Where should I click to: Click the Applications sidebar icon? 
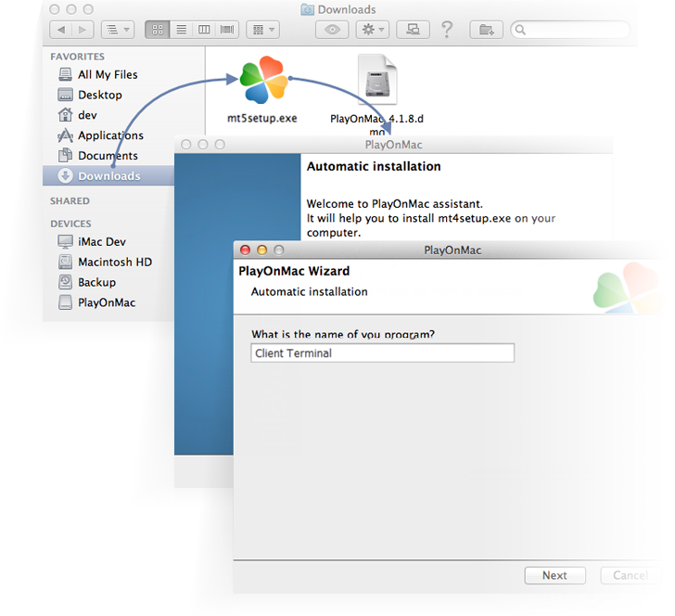(65, 135)
